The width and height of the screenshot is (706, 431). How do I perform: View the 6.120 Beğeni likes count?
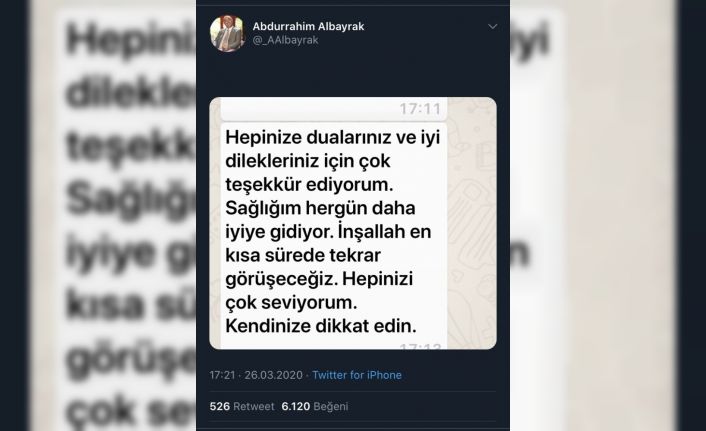point(315,406)
